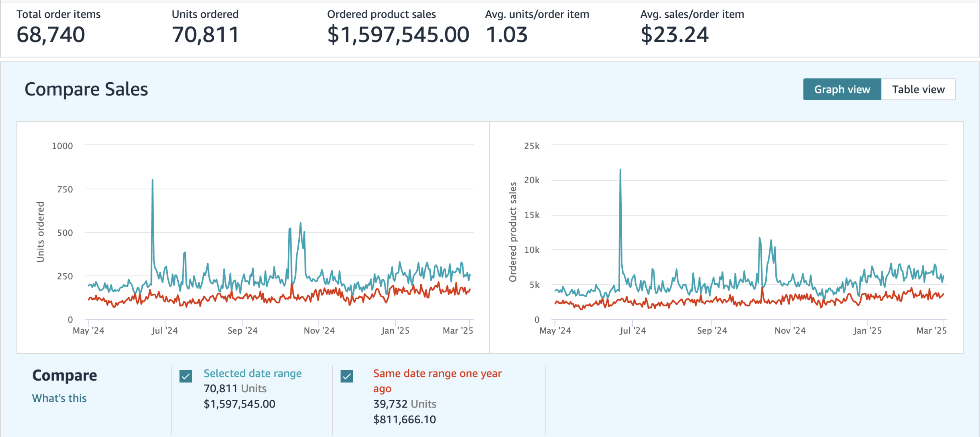Click Sep '24 label on units chart
The image size is (980, 437).
tap(242, 331)
